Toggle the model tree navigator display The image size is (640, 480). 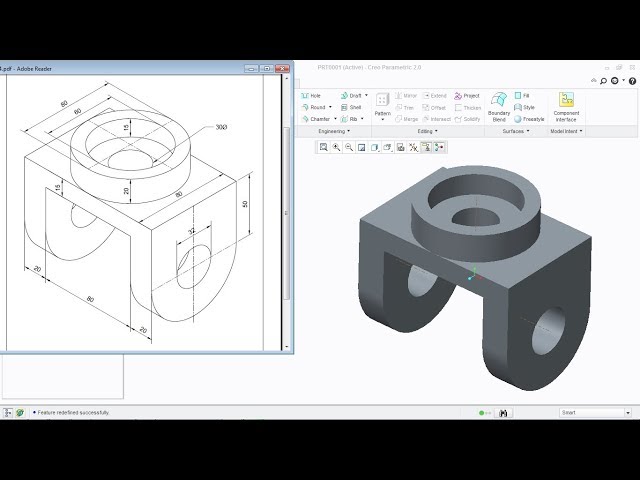[x=8, y=413]
